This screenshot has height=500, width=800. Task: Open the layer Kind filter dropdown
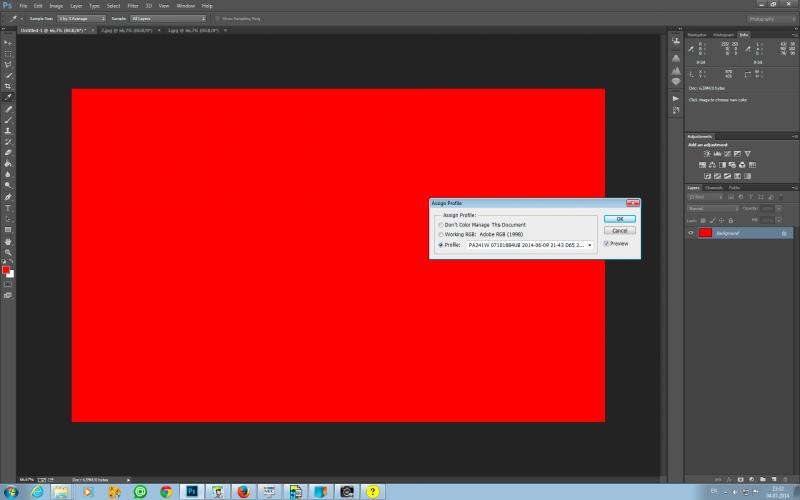[x=705, y=197]
